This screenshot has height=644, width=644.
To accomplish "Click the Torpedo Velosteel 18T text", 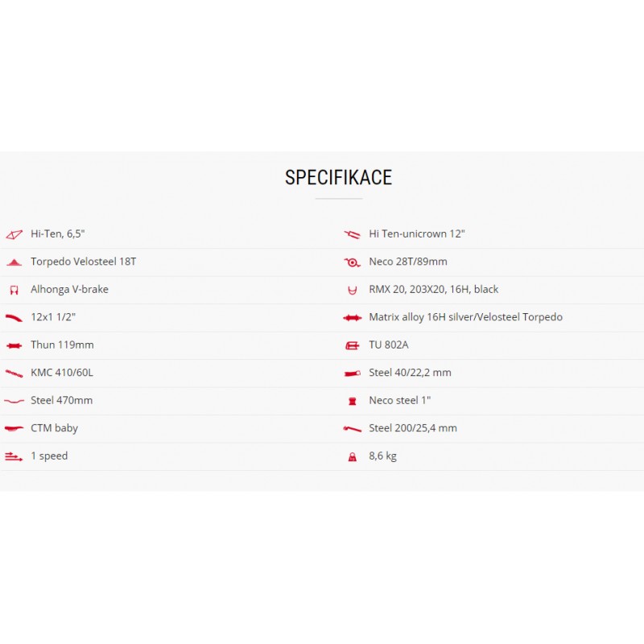I will pyautogui.click(x=84, y=262).
